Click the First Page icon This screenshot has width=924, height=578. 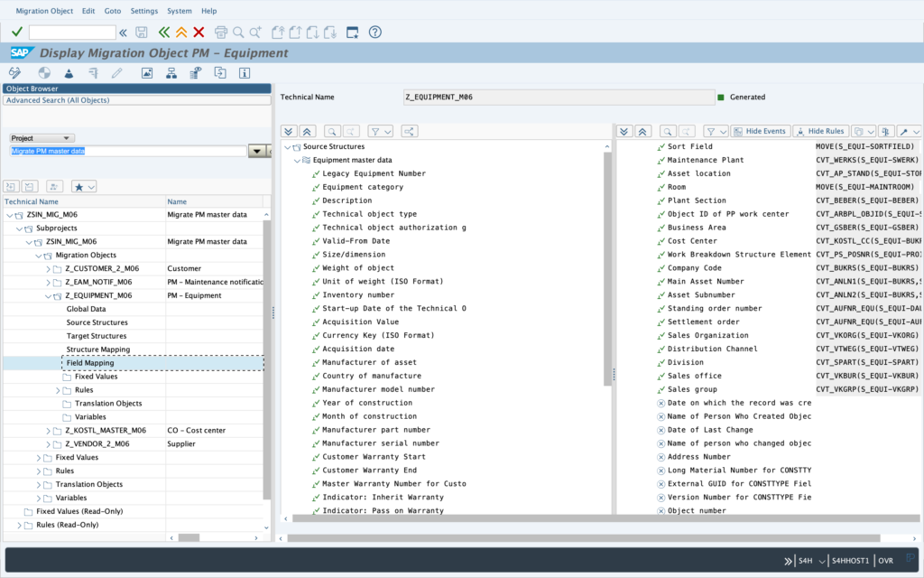tap(278, 33)
